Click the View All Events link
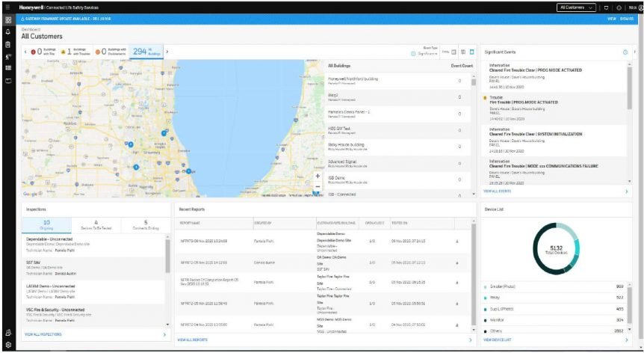 (x=498, y=192)
